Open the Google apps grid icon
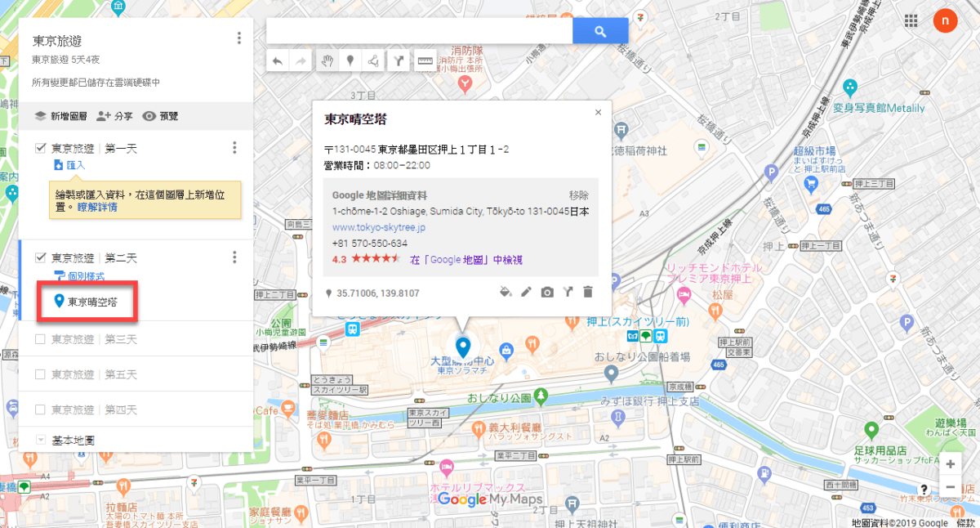This screenshot has height=528, width=980. click(911, 20)
